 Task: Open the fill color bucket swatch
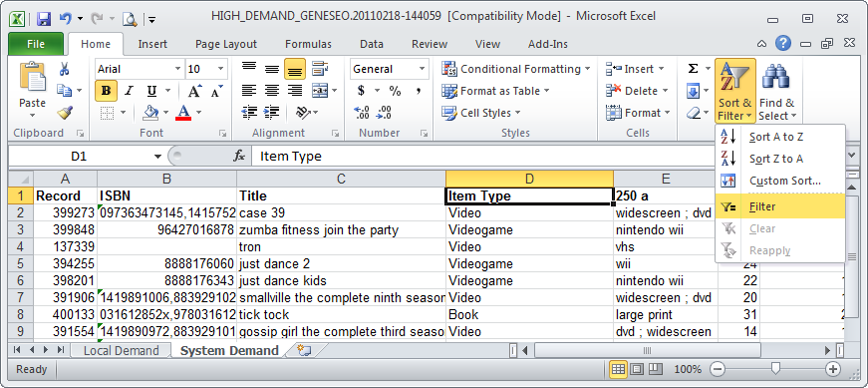click(x=151, y=113)
